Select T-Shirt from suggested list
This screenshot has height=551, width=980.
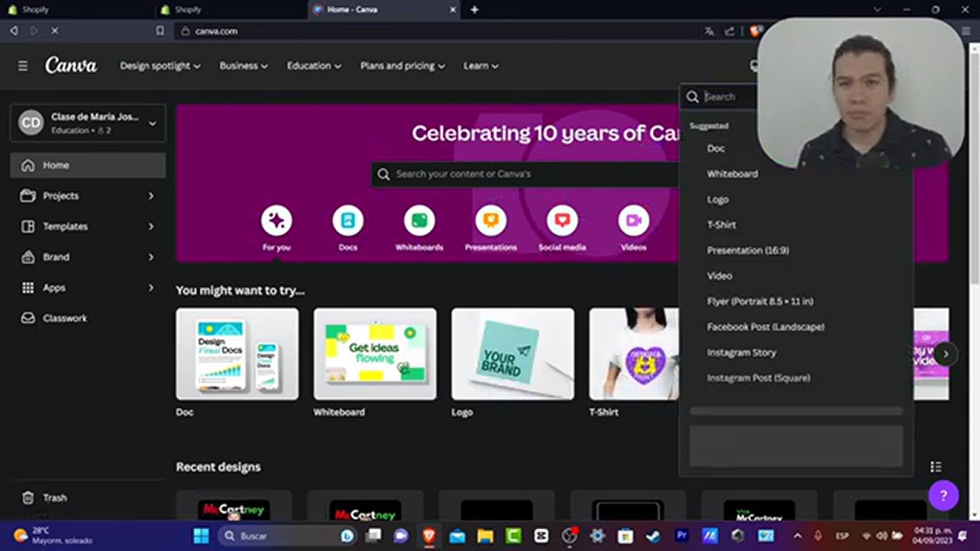click(721, 225)
